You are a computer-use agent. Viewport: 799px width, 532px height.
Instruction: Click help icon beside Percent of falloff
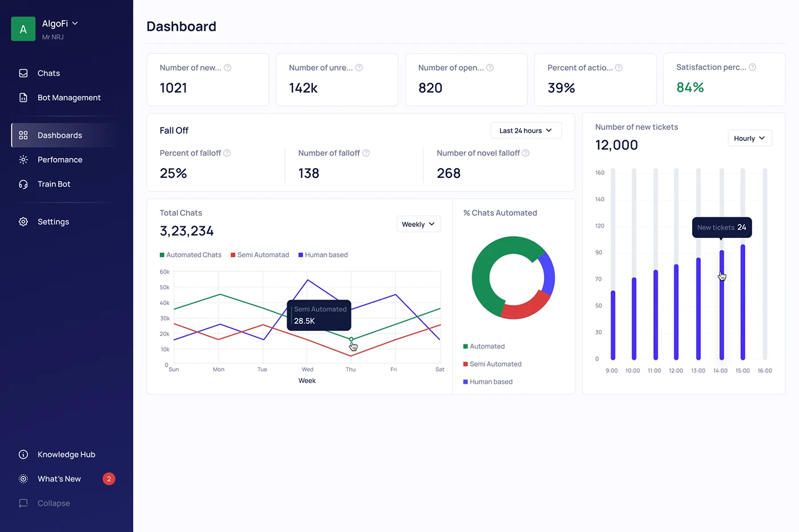[227, 153]
